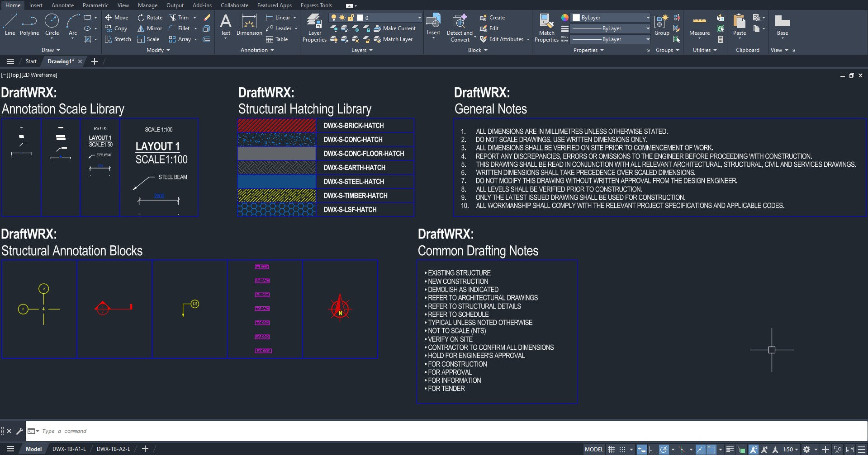Screen dimensions: 868x455
Task: Switch to the Start file tab
Action: point(31,61)
